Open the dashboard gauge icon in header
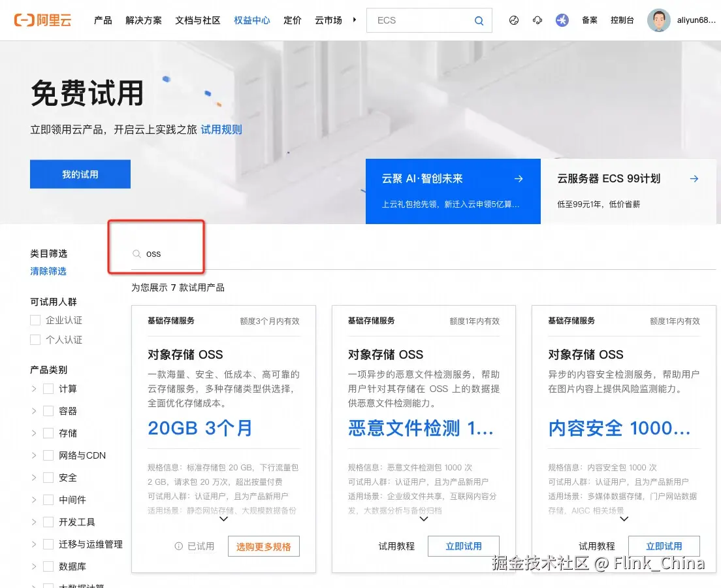721x588 pixels. [x=514, y=20]
